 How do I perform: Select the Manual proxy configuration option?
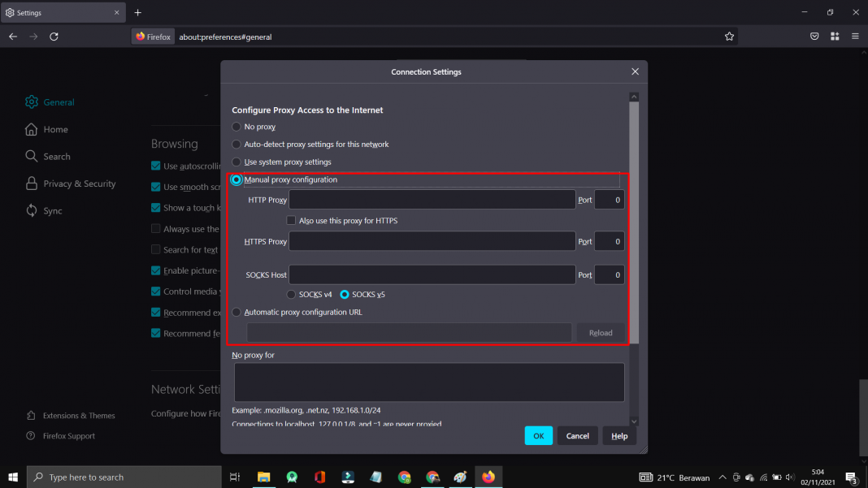(x=237, y=179)
